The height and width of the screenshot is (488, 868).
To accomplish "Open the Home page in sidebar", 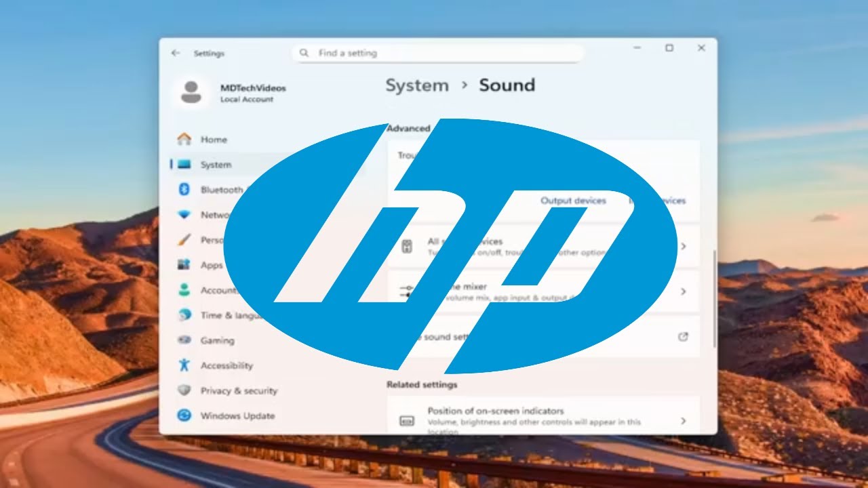I will pyautogui.click(x=214, y=140).
